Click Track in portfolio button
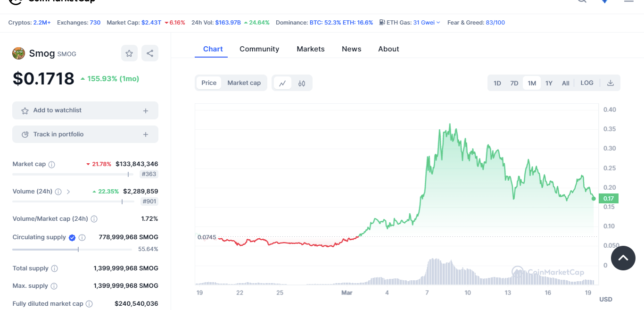 (x=85, y=134)
